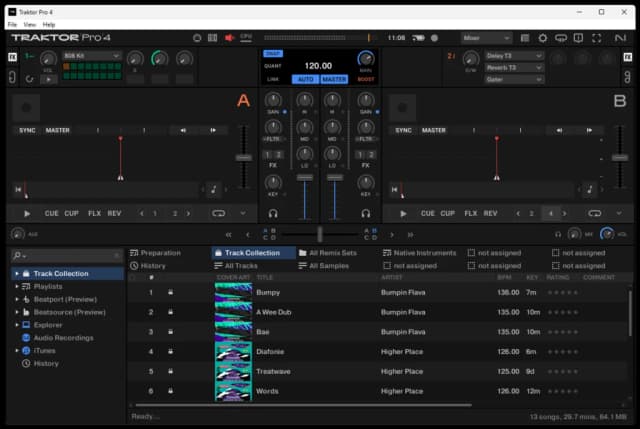Click the red audio indicator icon in header
The height and width of the screenshot is (429, 640).
(x=229, y=38)
